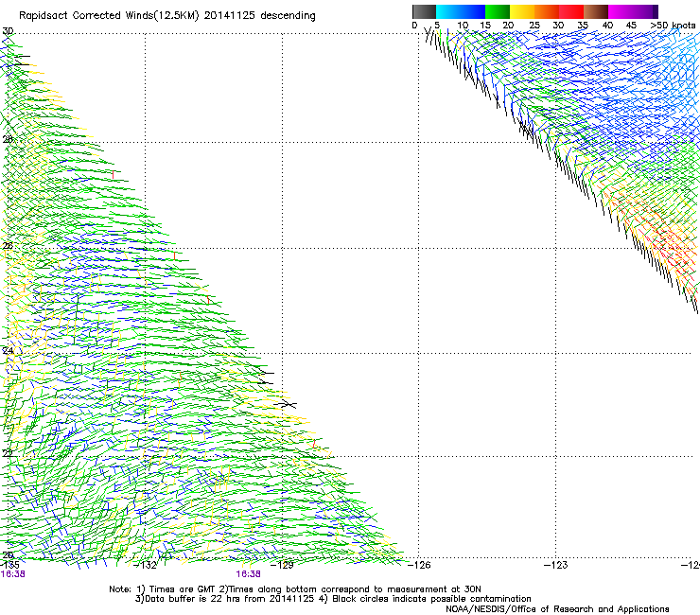Select the red 30-35 knots legend swatch
This screenshot has width=700, height=615.
pyautogui.click(x=571, y=11)
